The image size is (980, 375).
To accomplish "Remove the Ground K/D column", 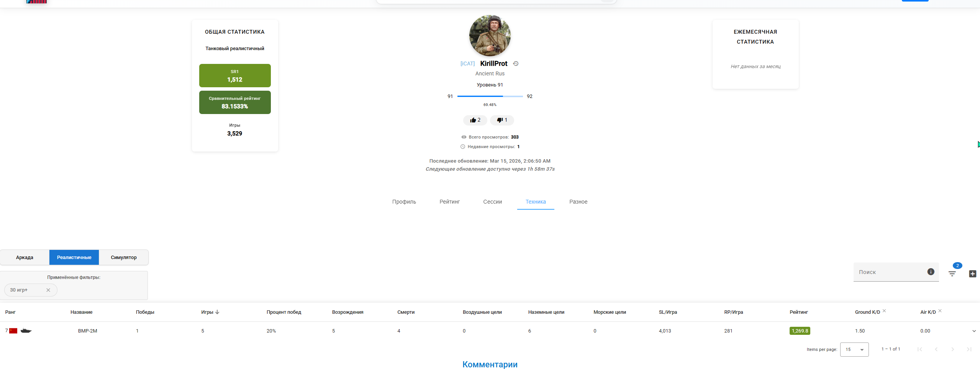I will pos(884,311).
